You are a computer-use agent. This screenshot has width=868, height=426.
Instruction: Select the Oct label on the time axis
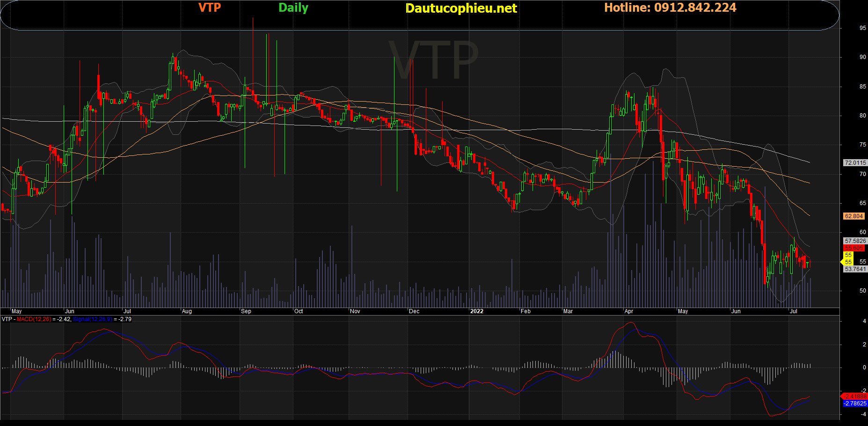click(x=299, y=311)
